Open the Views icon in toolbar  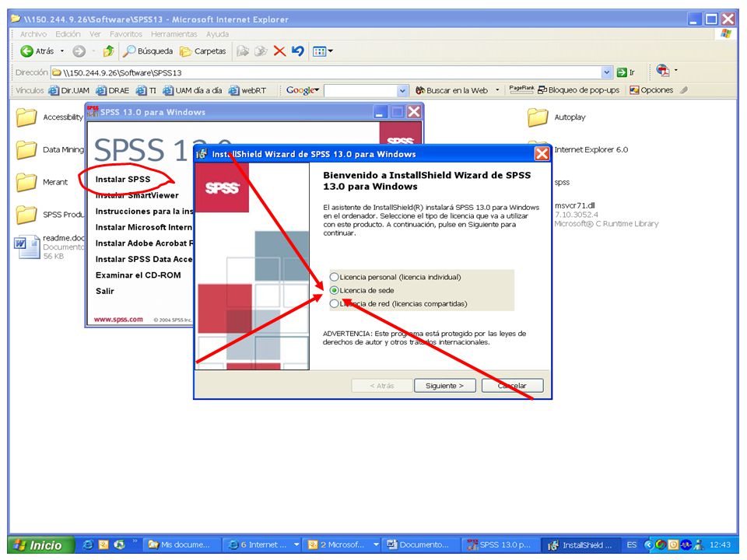coord(319,51)
